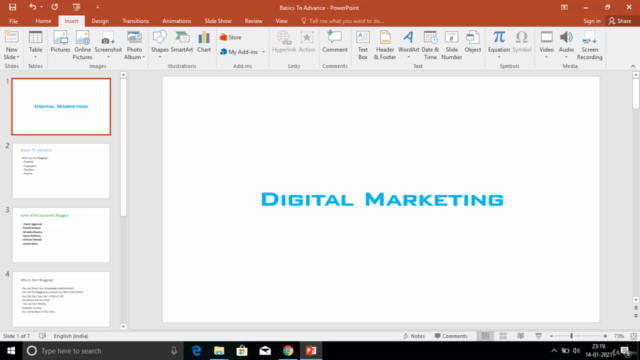Take a Screenshot clipping

[108, 44]
